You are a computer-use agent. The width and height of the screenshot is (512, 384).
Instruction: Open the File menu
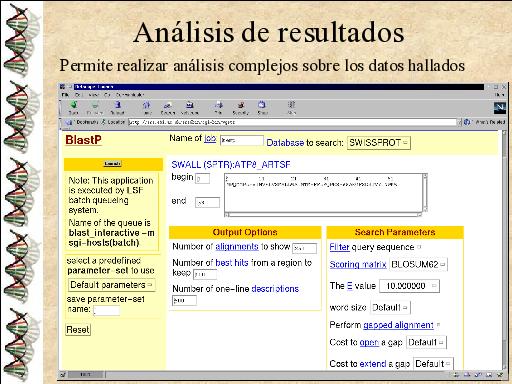[65, 95]
